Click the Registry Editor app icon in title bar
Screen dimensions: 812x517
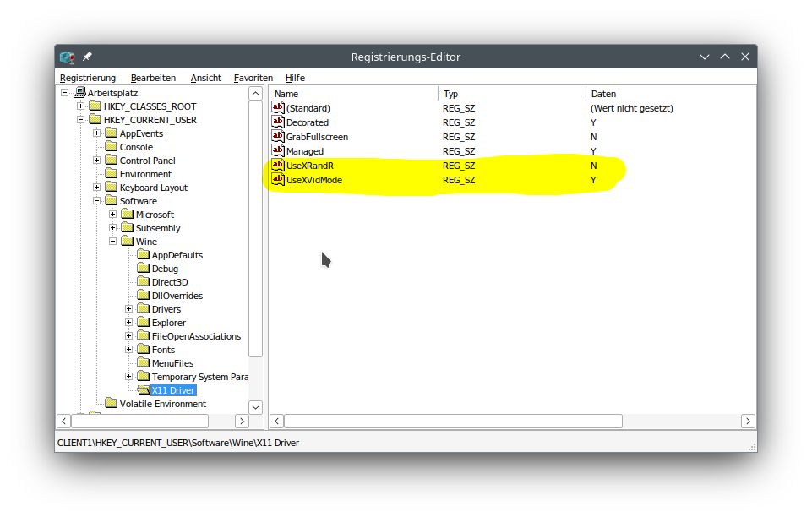point(67,57)
